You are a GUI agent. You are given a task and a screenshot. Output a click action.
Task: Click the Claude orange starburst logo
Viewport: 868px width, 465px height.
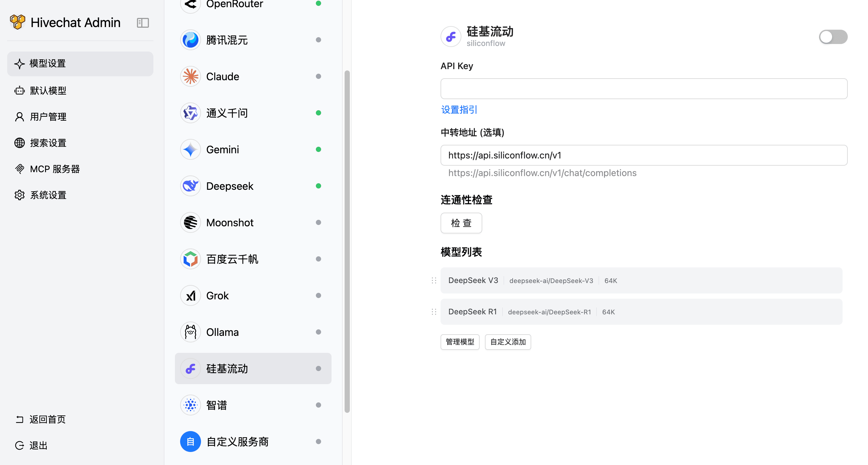[x=191, y=76]
